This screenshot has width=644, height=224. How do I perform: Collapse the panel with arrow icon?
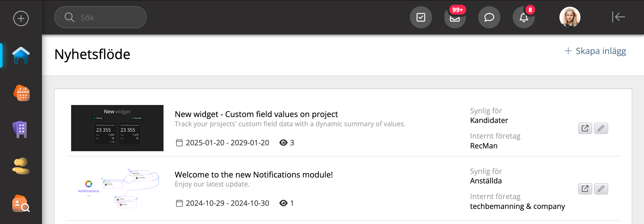(x=618, y=17)
